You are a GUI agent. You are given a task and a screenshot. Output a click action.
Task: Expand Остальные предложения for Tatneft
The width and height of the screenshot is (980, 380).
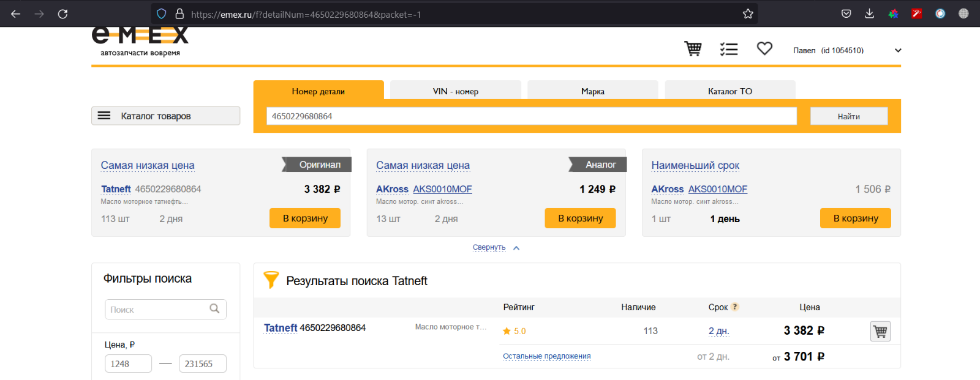click(x=547, y=356)
